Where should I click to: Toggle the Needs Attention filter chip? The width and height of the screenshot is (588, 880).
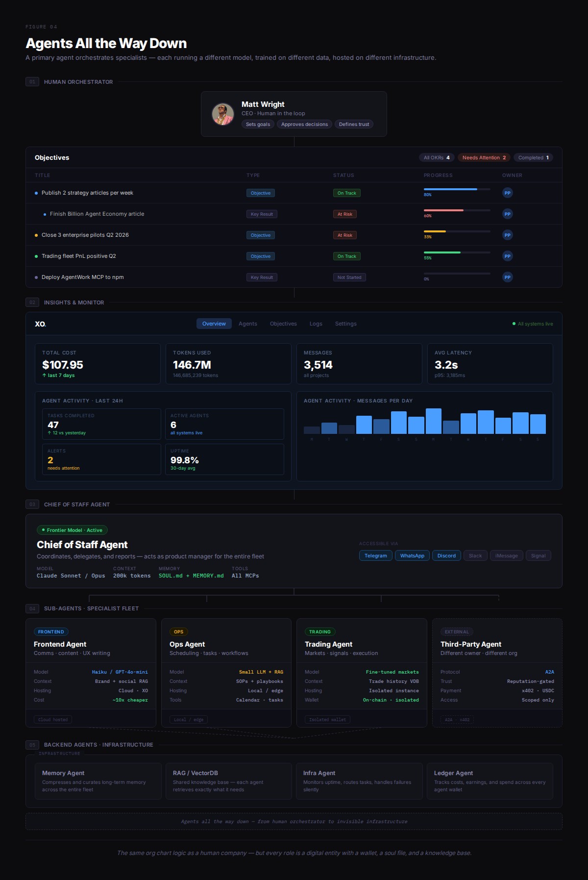click(x=484, y=158)
